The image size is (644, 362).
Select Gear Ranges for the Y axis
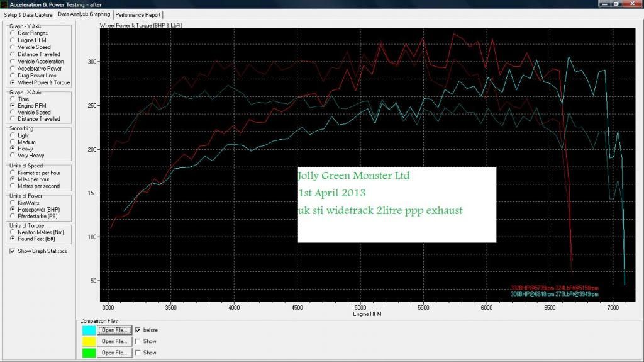pos(13,33)
